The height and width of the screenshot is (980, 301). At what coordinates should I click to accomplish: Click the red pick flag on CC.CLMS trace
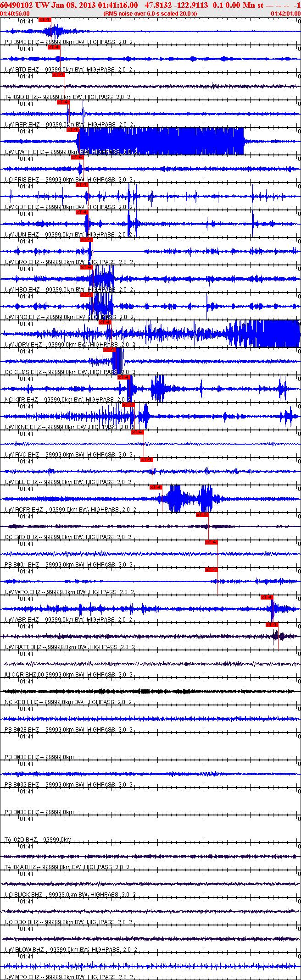[x=110, y=350]
